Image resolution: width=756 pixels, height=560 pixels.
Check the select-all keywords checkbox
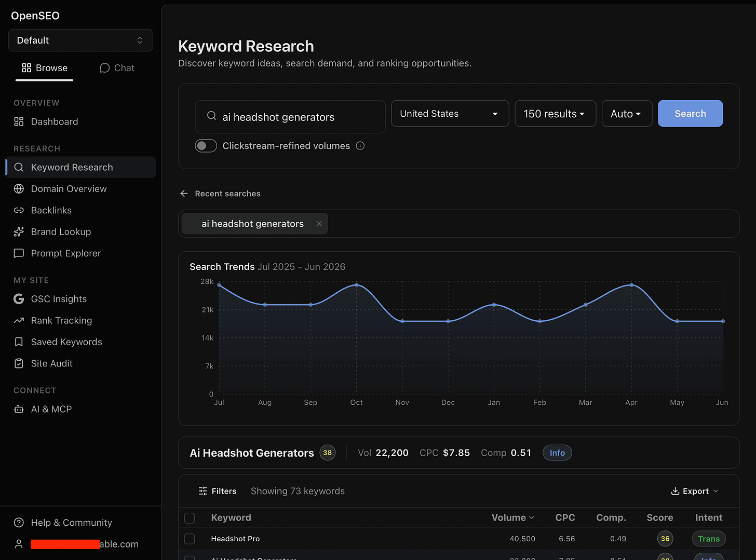tap(190, 518)
